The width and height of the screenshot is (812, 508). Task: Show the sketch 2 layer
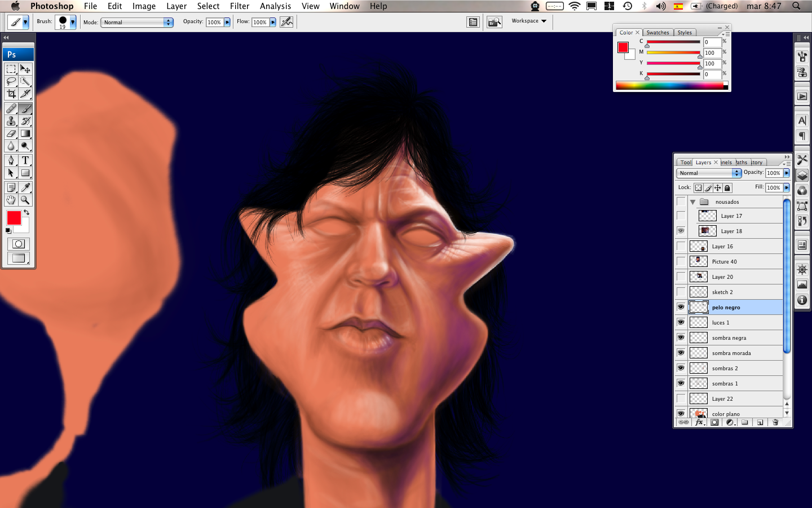(681, 292)
